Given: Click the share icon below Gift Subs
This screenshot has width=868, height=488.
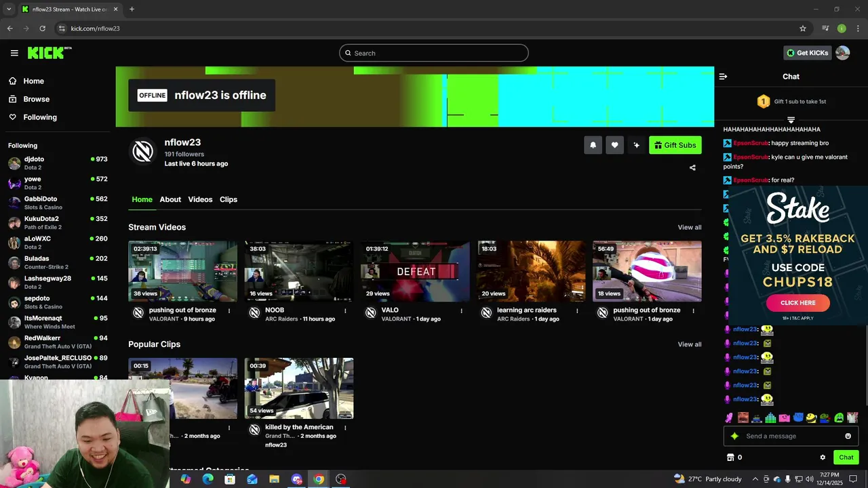Looking at the screenshot, I should click(x=692, y=167).
